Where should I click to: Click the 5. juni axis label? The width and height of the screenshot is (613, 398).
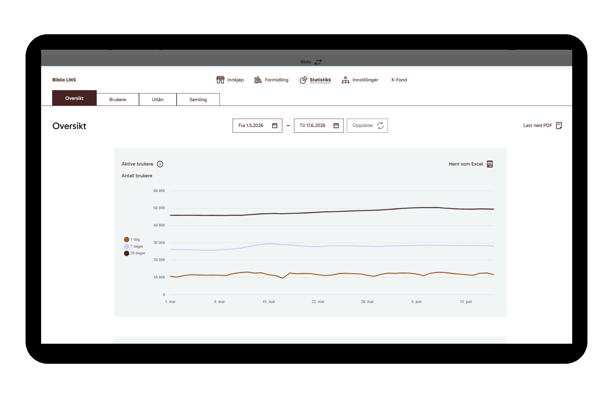pos(416,302)
